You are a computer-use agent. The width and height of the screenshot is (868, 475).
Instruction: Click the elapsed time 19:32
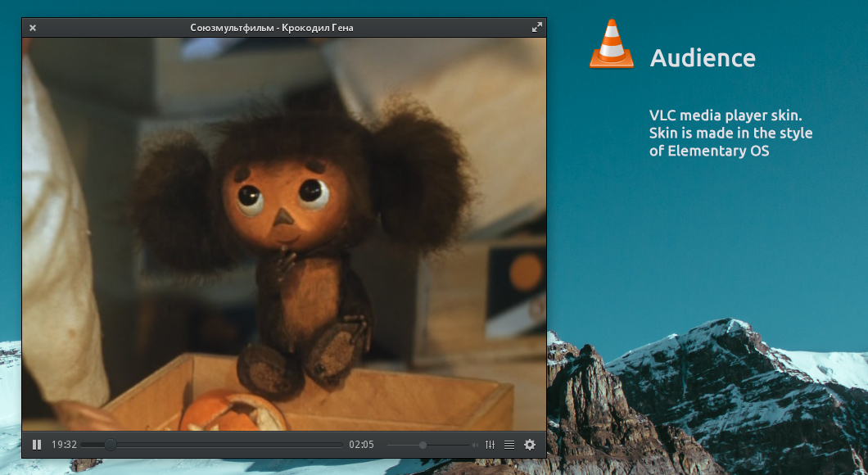(64, 445)
